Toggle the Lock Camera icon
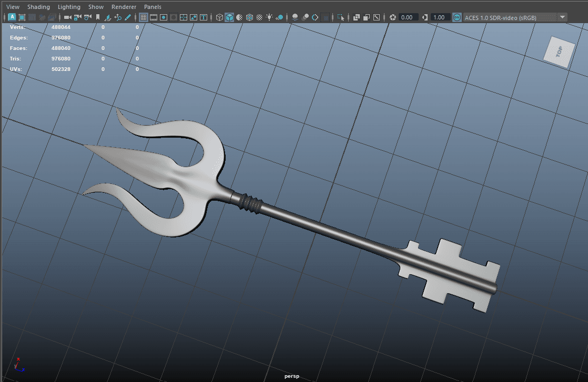The height and width of the screenshot is (382, 588). pyautogui.click(x=78, y=17)
